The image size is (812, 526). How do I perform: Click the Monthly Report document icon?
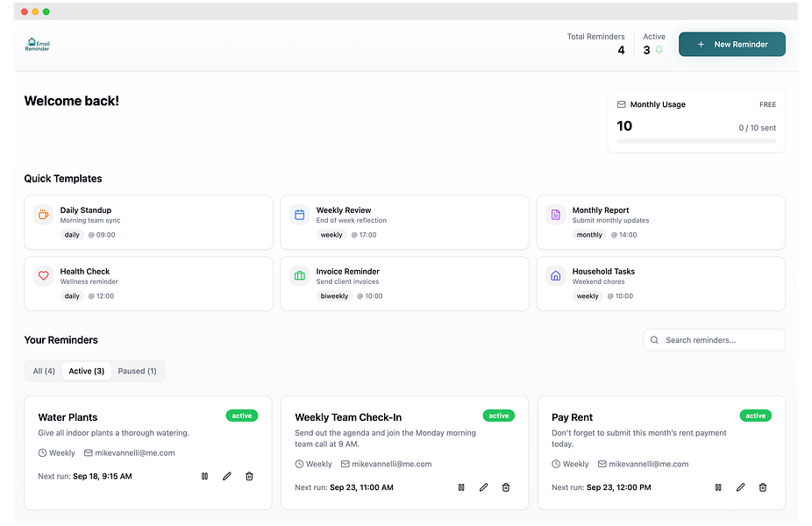coord(556,214)
